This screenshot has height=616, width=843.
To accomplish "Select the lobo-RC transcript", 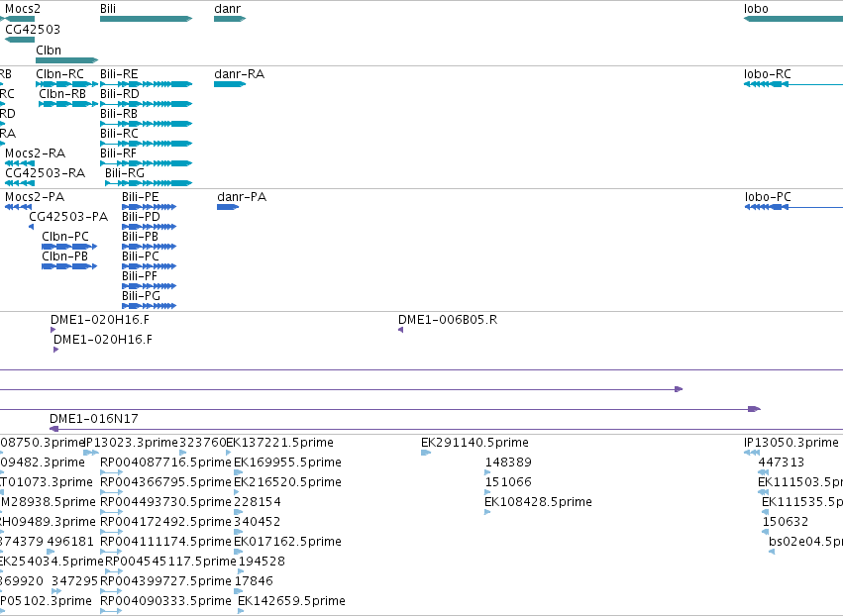I will pos(793,84).
